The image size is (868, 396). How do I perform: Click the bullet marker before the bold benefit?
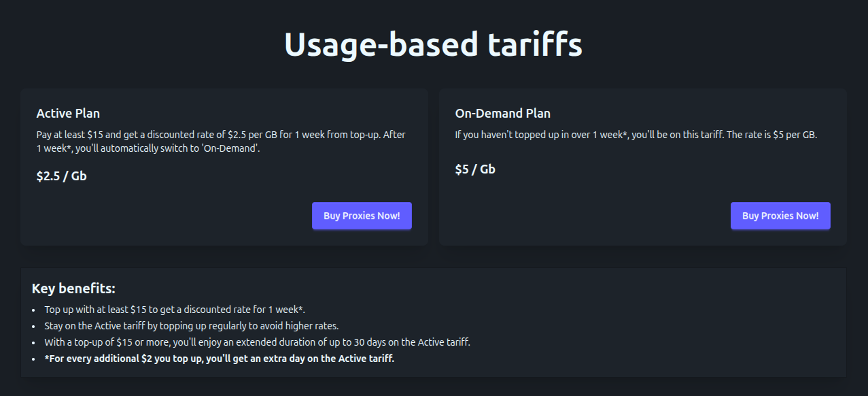tap(34, 359)
